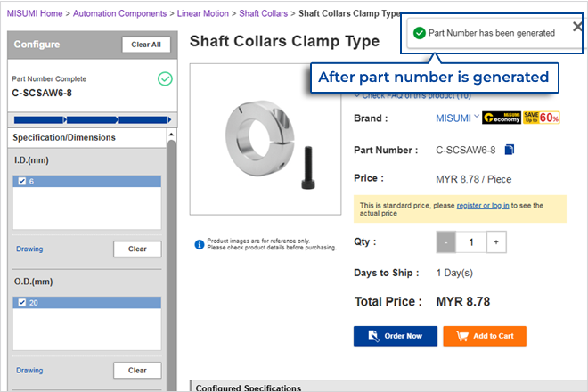This screenshot has width=588, height=392.
Task: Click the Save up to 60% badge
Action: [x=541, y=118]
